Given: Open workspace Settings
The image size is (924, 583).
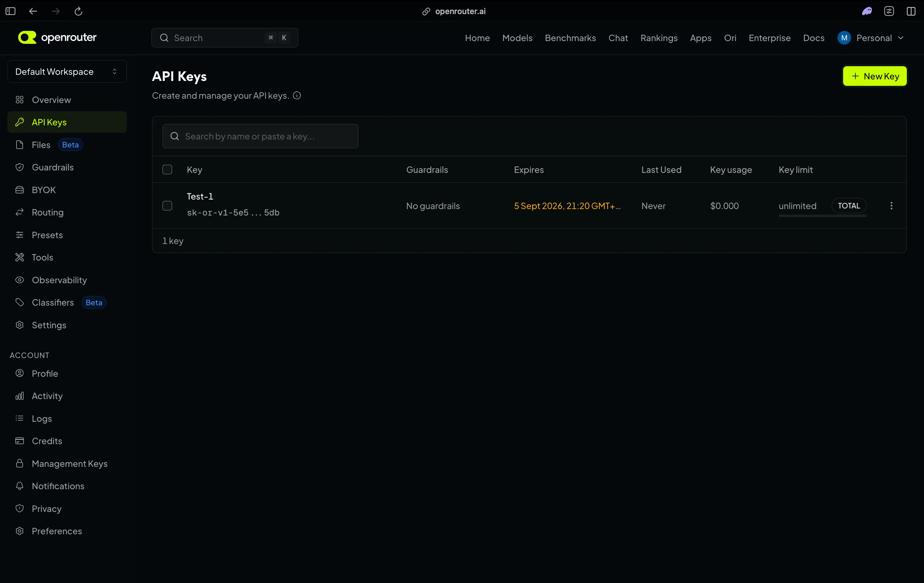Looking at the screenshot, I should [x=67, y=325].
